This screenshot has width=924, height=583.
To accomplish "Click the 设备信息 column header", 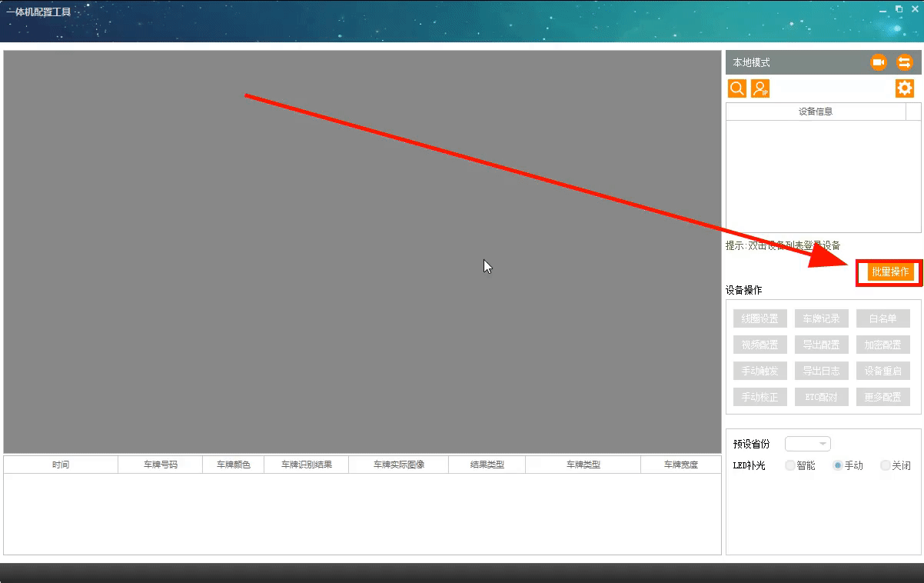I will tap(816, 112).
